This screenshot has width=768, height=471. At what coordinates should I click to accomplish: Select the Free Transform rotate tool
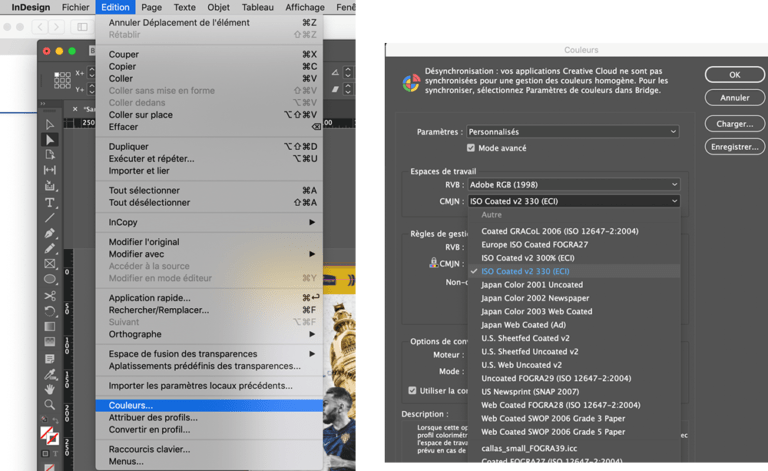[49, 311]
